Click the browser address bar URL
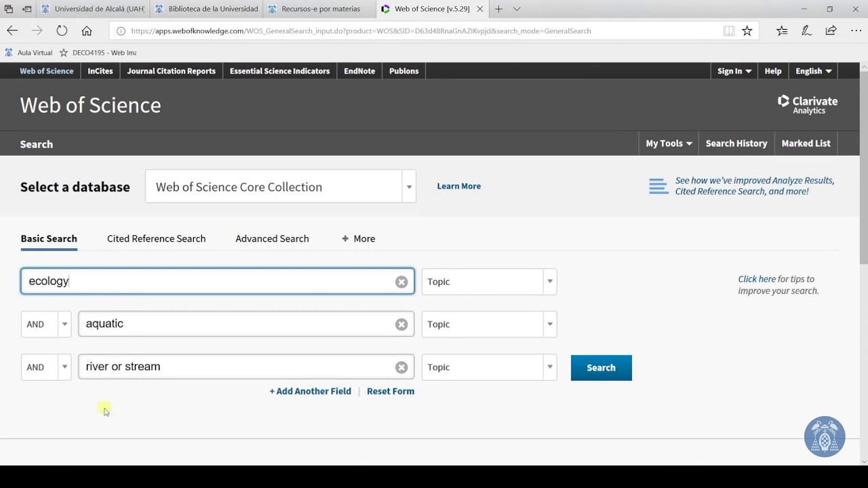This screenshot has width=868, height=488. 361,30
